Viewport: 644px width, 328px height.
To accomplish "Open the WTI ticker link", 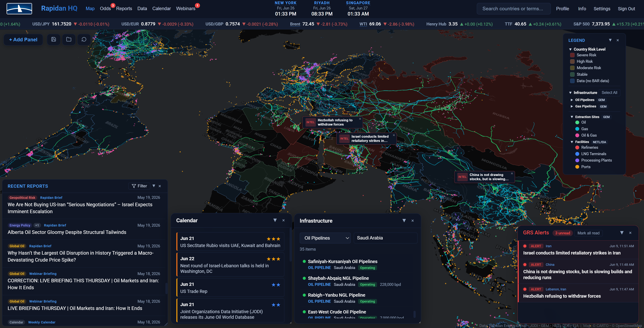I will coord(363,24).
